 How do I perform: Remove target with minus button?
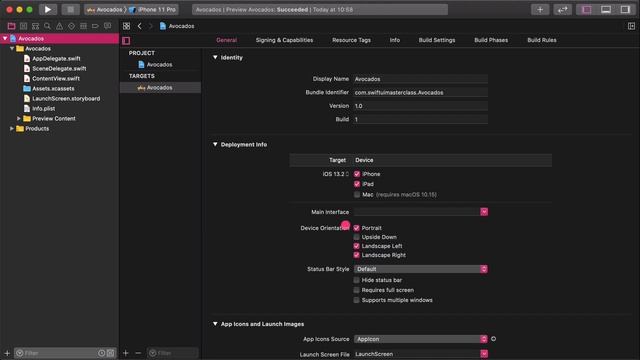[x=138, y=353]
